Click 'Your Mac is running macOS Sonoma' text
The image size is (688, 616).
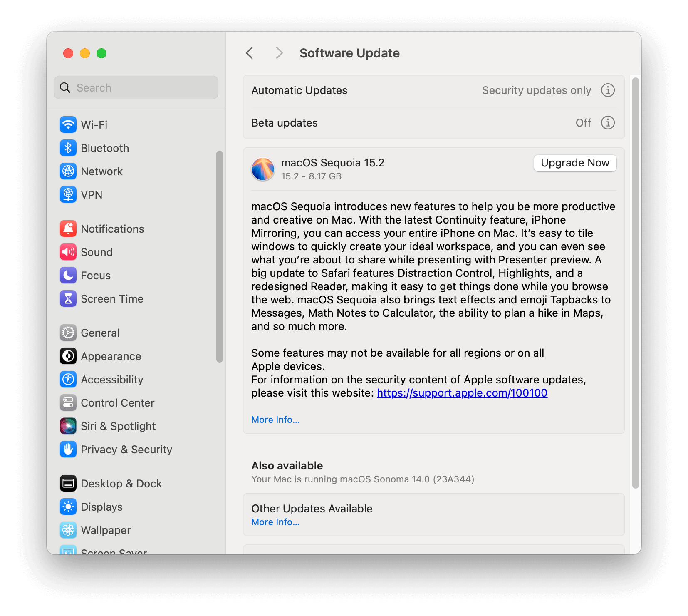[363, 479]
